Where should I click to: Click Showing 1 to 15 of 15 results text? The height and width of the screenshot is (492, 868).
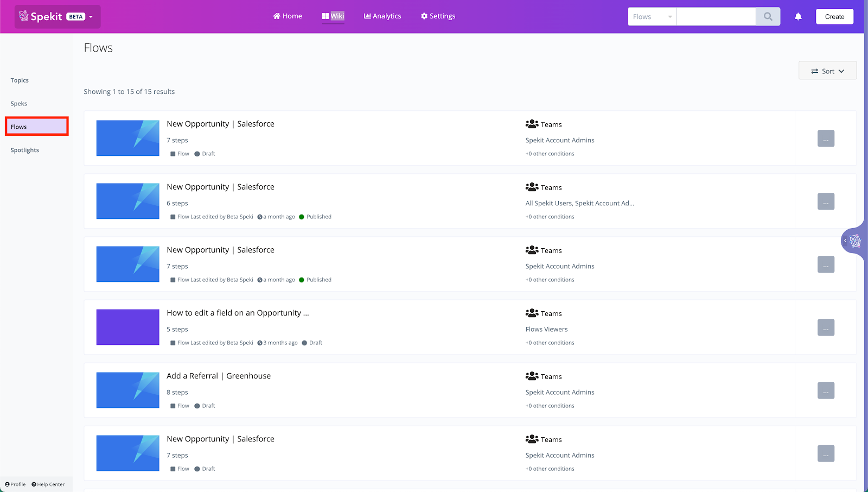point(129,92)
